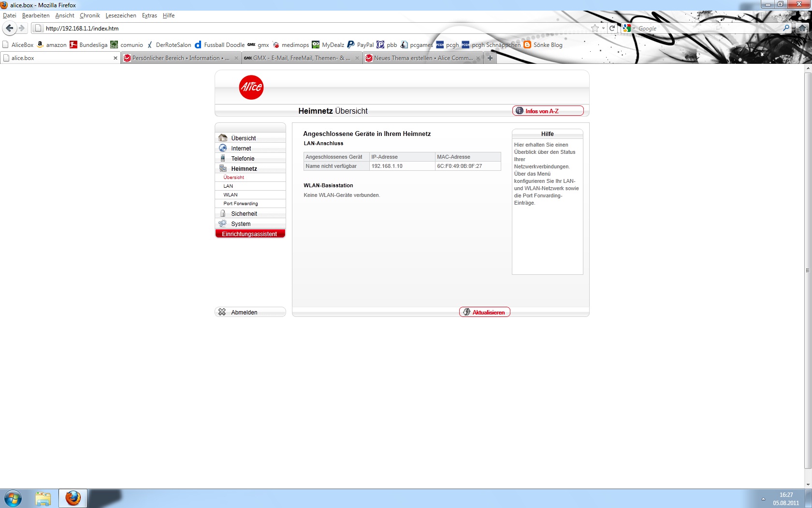
Task: Show hidden system tray icons
Action: (x=764, y=498)
